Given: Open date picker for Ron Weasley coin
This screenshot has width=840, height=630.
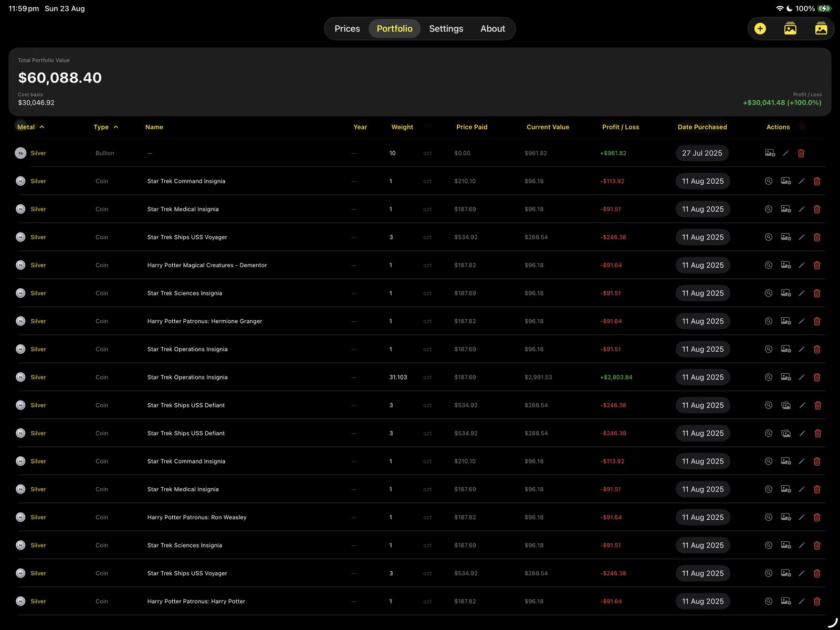Looking at the screenshot, I should 702,517.
